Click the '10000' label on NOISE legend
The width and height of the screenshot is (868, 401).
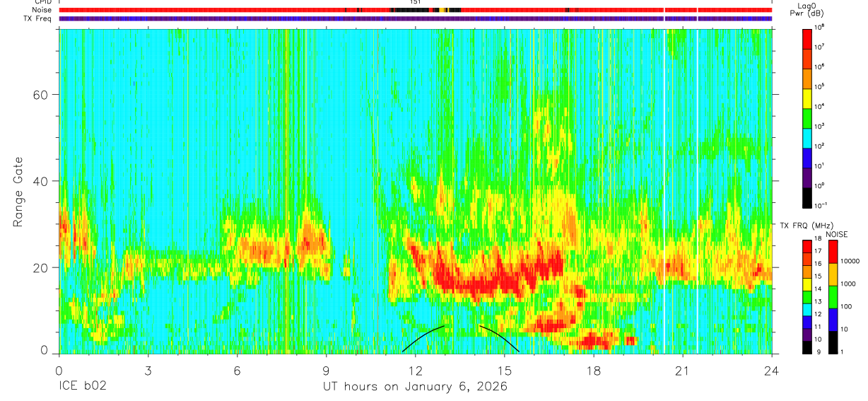point(850,262)
